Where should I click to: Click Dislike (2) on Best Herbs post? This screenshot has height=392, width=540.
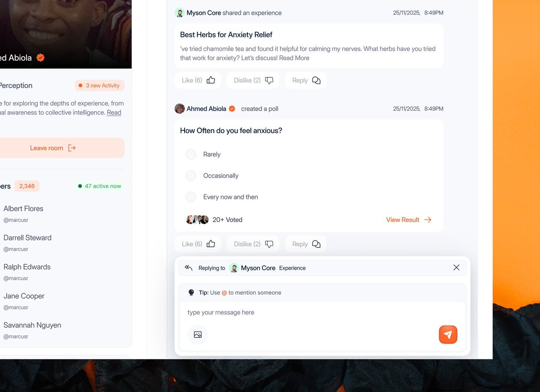pos(253,80)
